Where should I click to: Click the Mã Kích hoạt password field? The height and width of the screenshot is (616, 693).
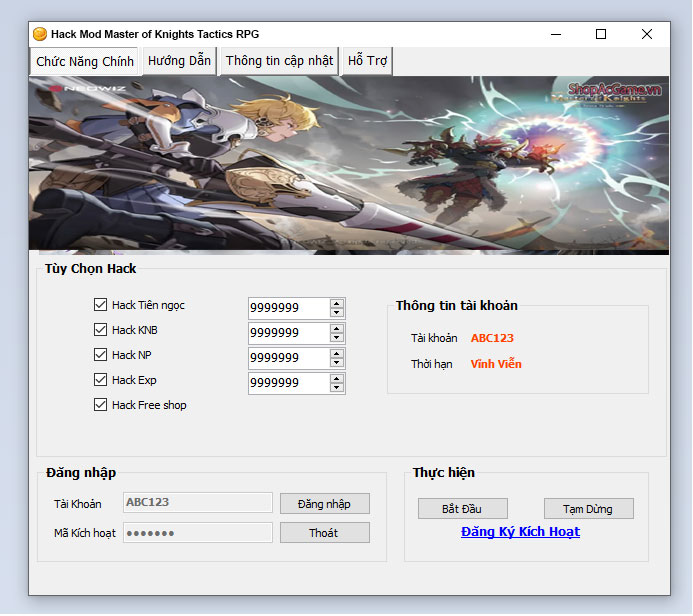[198, 533]
